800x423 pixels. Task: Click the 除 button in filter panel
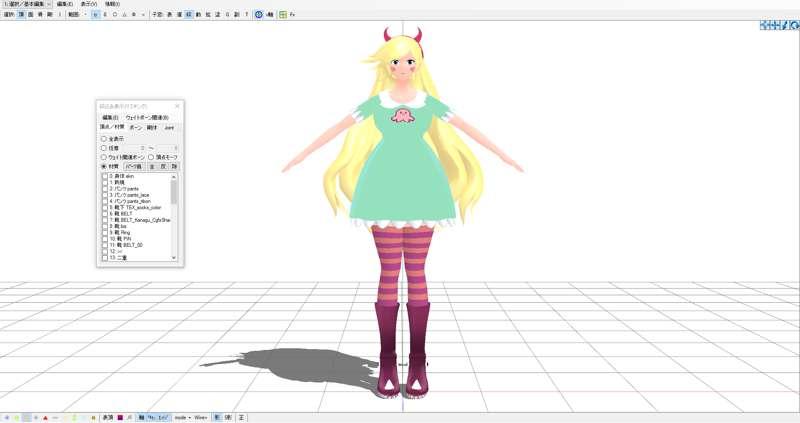click(x=174, y=166)
